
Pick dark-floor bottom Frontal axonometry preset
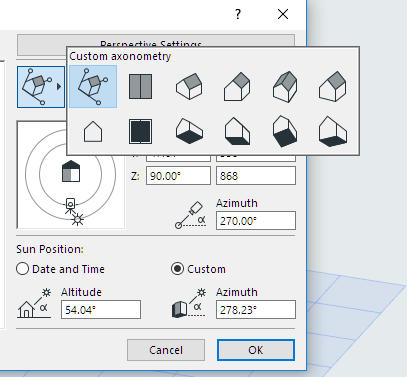coord(237,131)
